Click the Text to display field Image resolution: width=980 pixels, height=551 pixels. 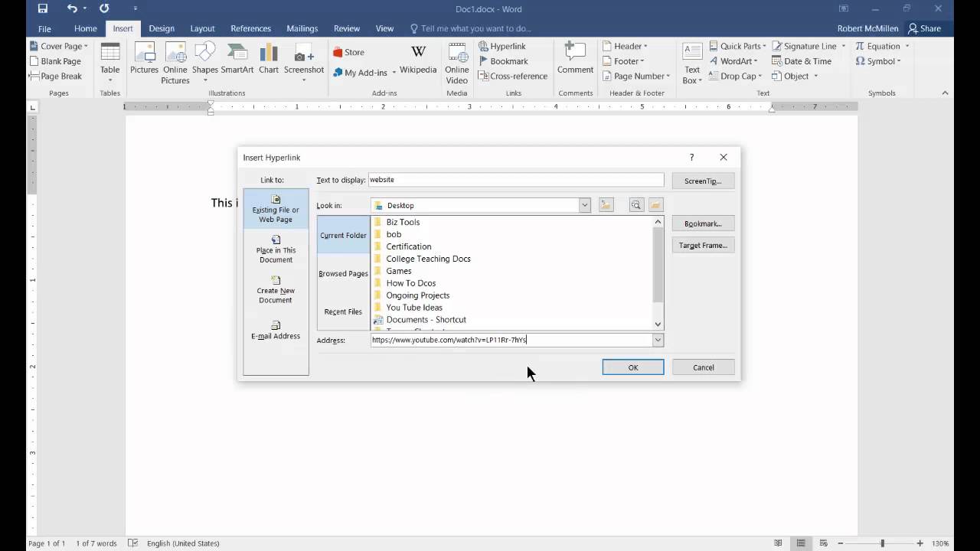tap(516, 180)
